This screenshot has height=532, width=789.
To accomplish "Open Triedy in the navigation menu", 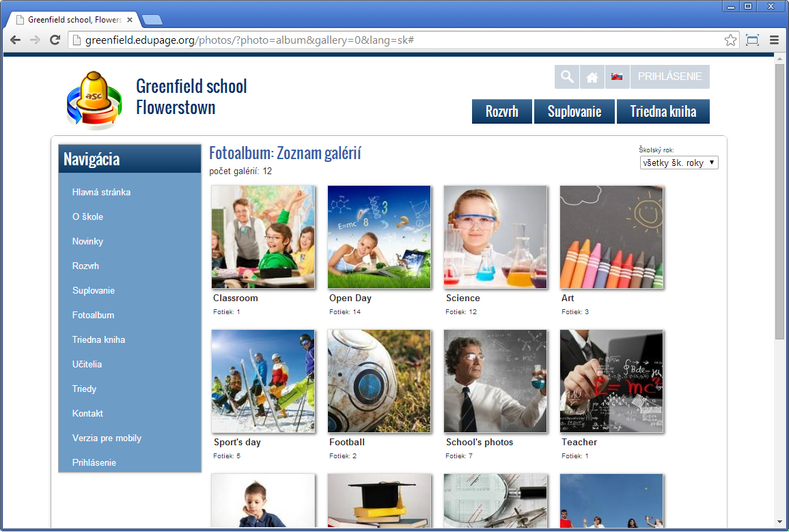I will pos(84,389).
